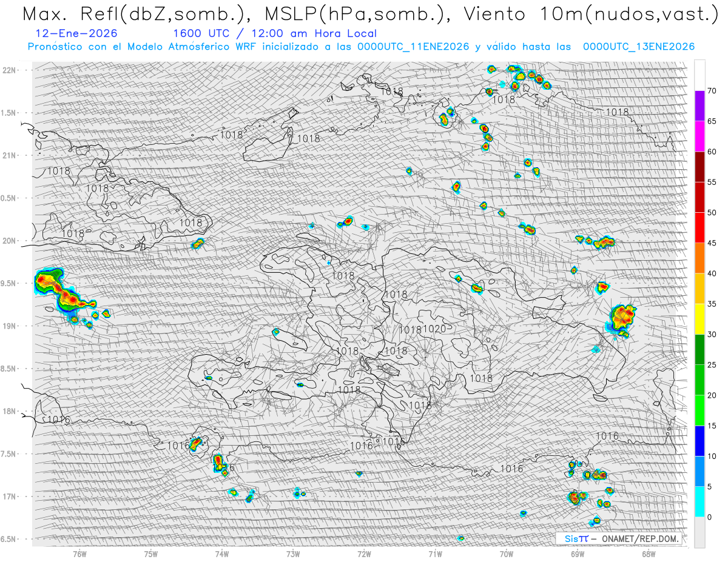Click the '17N' latitude axis label
The height and width of the screenshot is (562, 728).
pyautogui.click(x=10, y=497)
